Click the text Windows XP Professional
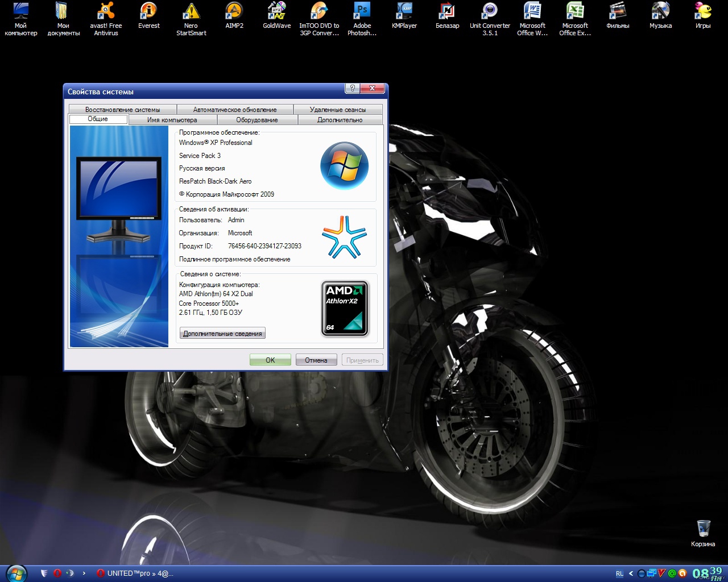Image resolution: width=728 pixels, height=582 pixels. point(216,143)
